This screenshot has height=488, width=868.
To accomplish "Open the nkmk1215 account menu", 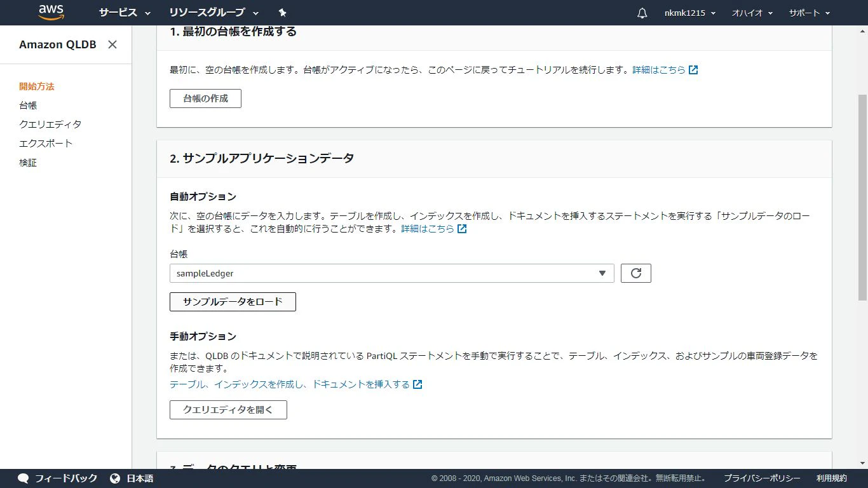I will pyautogui.click(x=690, y=13).
